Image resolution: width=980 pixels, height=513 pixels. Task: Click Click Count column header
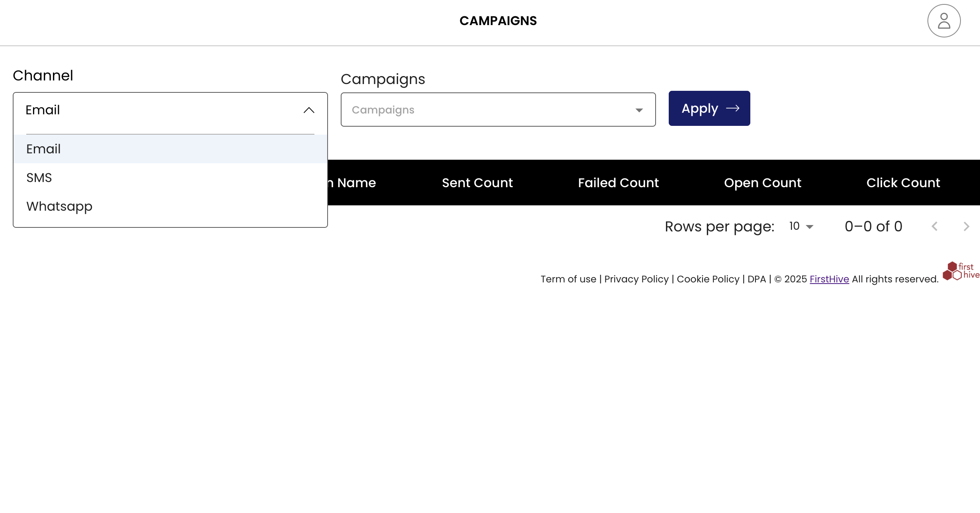(903, 183)
